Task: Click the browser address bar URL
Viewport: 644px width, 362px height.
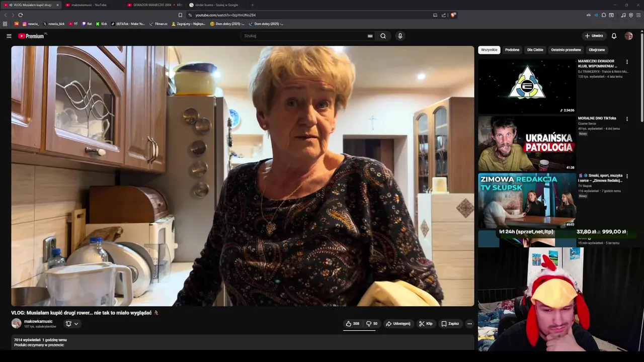Action: pos(225,15)
